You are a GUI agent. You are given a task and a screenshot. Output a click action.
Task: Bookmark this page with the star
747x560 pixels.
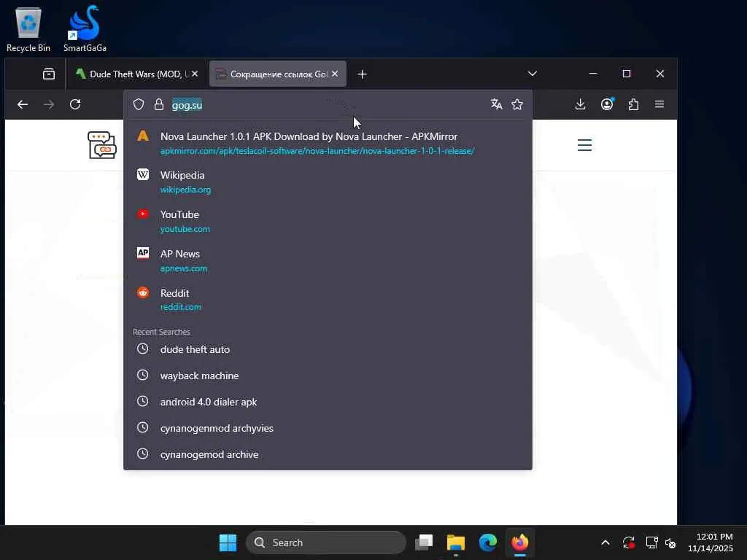pos(517,104)
